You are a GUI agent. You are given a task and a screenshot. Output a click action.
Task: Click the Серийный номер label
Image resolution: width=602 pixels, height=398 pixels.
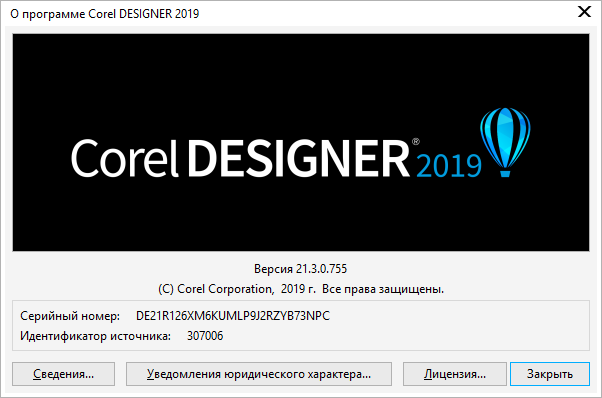click(x=70, y=316)
